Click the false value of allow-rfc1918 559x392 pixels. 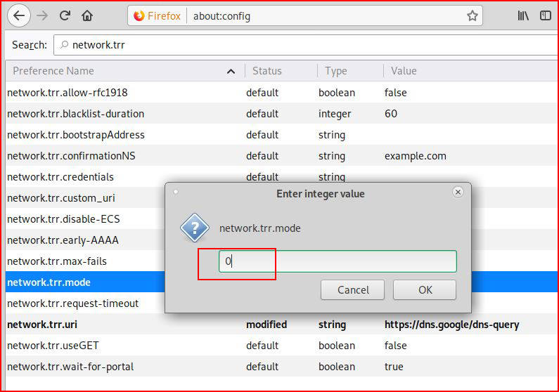[x=395, y=93]
